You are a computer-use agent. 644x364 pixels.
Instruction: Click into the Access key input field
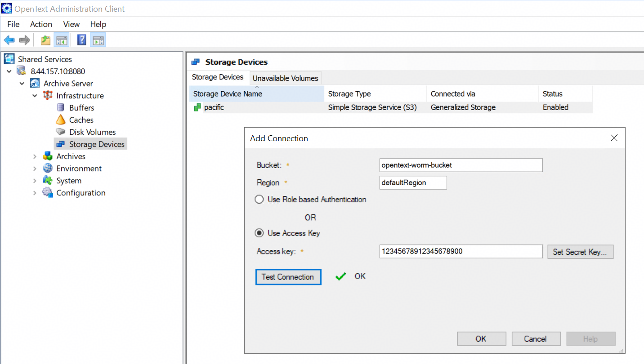click(461, 251)
